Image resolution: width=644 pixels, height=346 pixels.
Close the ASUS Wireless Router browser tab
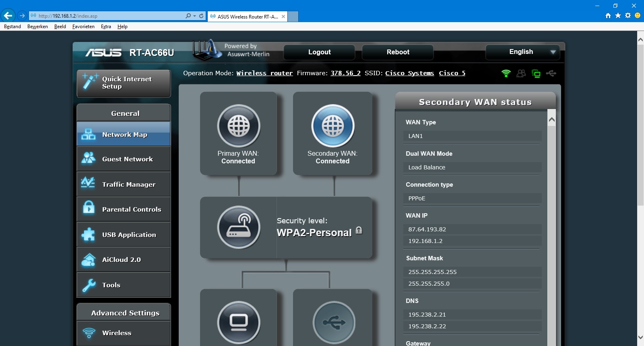tap(283, 16)
